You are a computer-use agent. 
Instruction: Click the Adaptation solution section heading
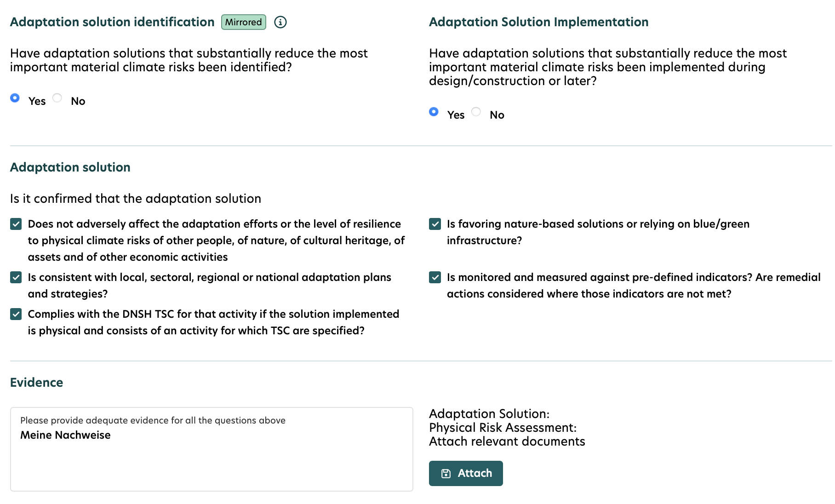[x=69, y=167]
